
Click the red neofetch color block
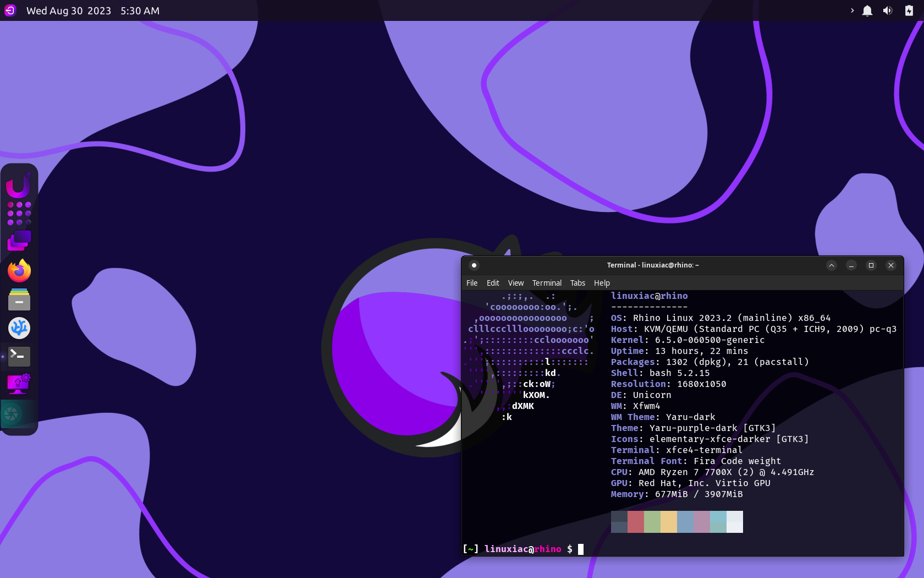pos(636,522)
